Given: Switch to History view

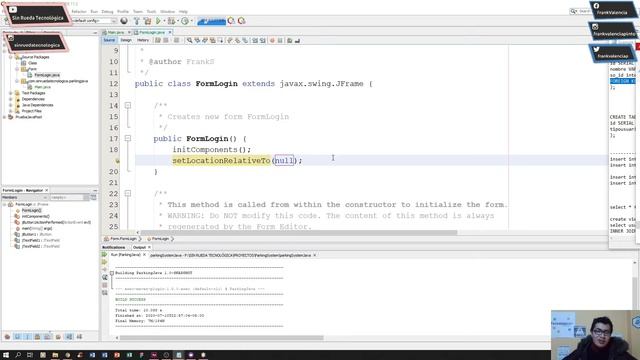Looking at the screenshot, I should pos(143,40).
